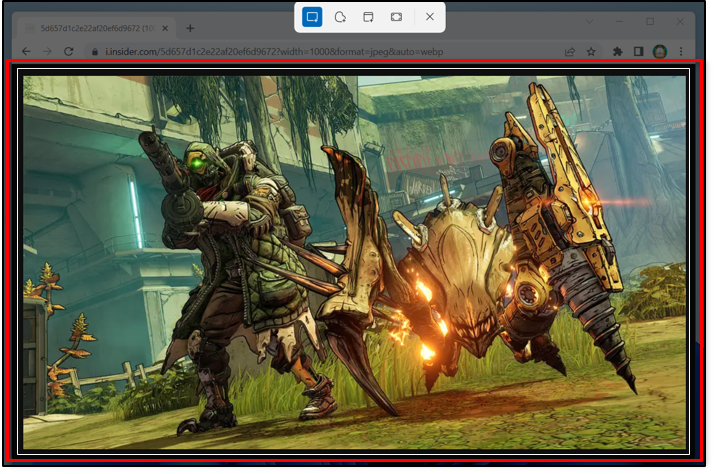Open the Chrome extensions puzzle icon
715x474 pixels.
point(617,51)
